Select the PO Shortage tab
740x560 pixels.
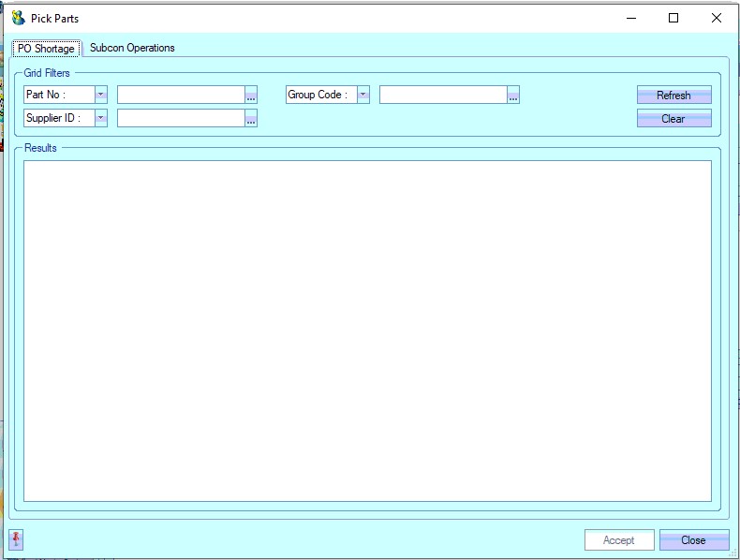(46, 49)
